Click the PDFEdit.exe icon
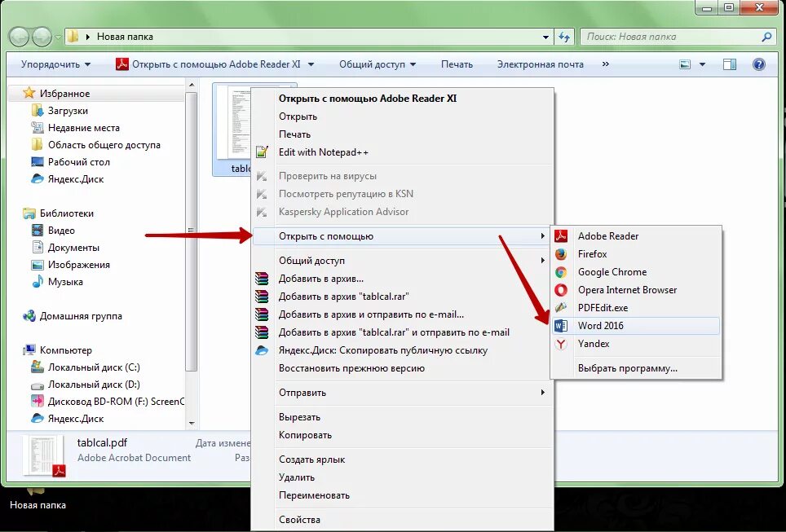Screen dimensions: 786x532 [x=560, y=308]
